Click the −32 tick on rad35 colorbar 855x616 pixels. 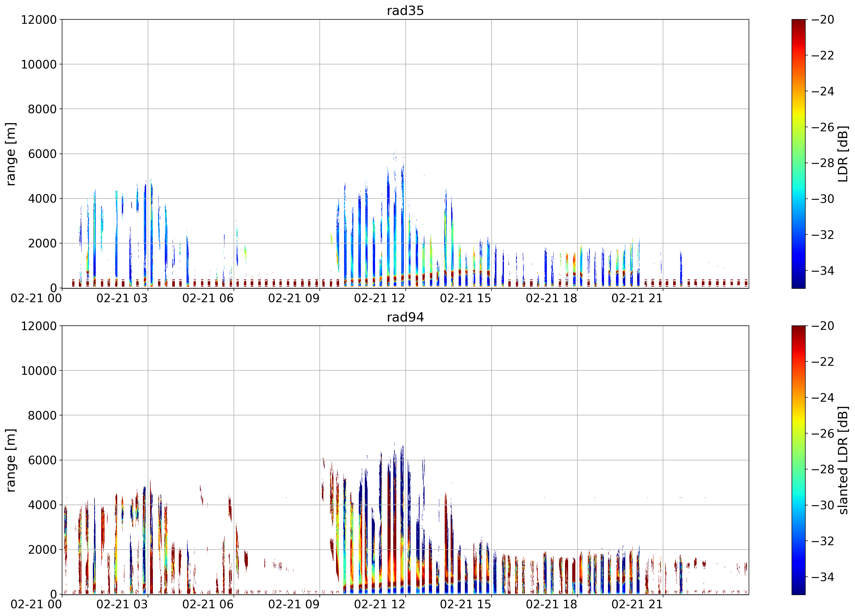pos(823,234)
